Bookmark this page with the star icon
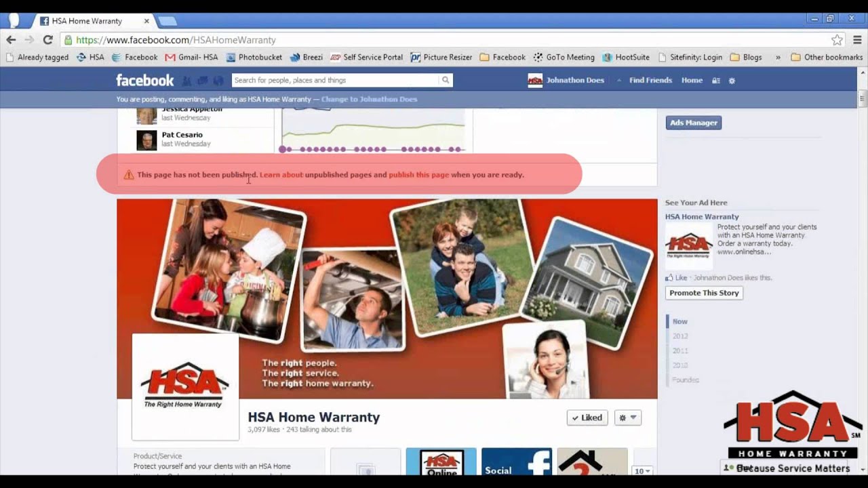This screenshot has height=488, width=868. [x=837, y=40]
